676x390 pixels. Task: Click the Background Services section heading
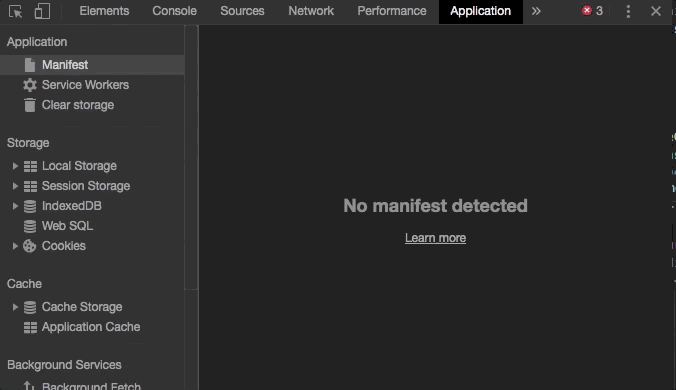coord(64,365)
